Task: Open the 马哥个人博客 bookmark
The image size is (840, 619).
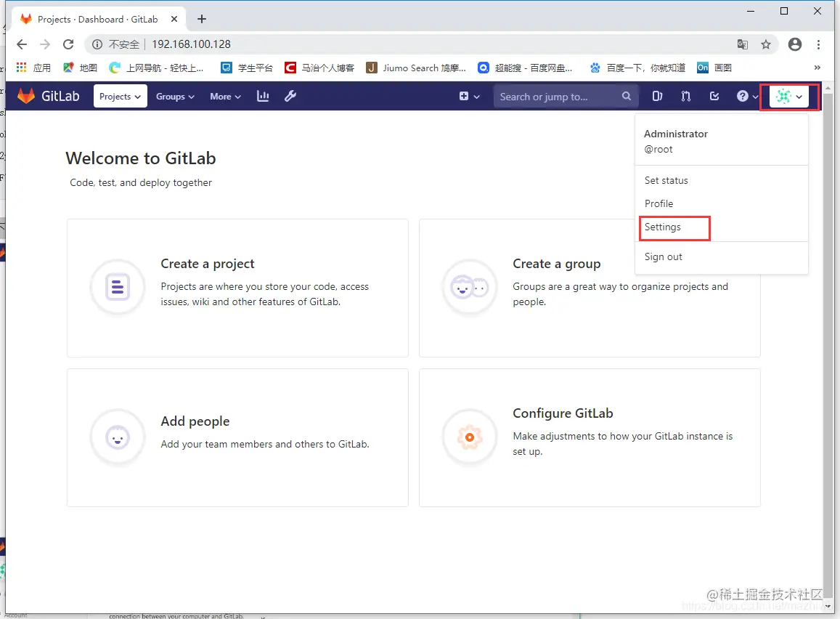Action: [319, 68]
